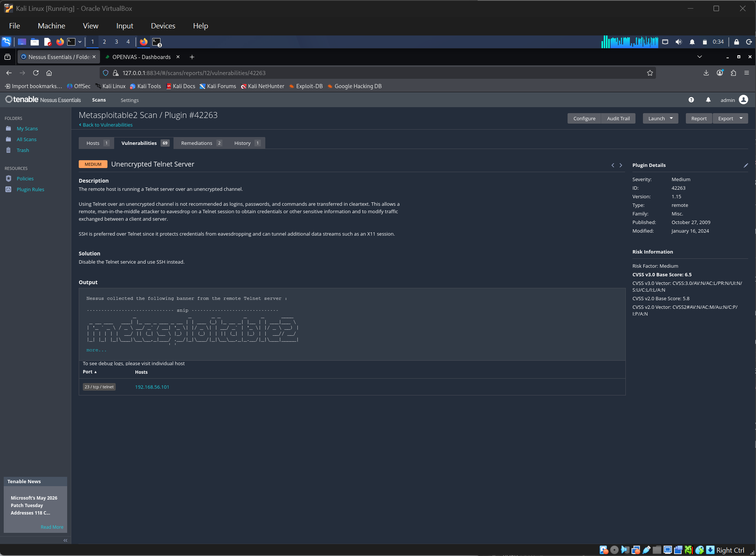Image resolution: width=756 pixels, height=556 pixels.
Task: Open Nessus help question mark icon
Action: point(691,100)
